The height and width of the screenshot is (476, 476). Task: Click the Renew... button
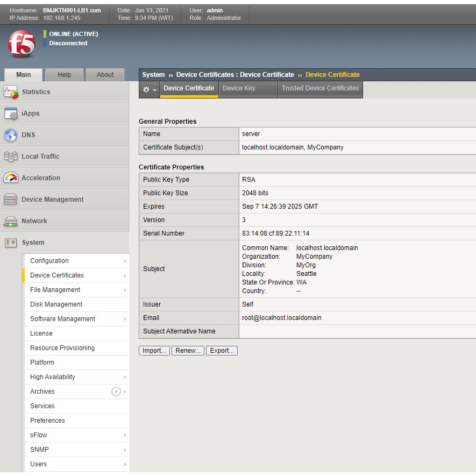(x=188, y=351)
